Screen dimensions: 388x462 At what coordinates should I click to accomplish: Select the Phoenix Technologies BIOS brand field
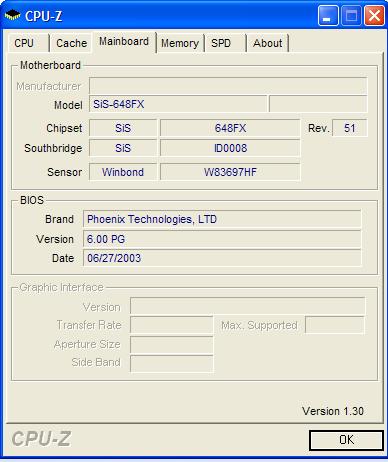pyautogui.click(x=222, y=219)
